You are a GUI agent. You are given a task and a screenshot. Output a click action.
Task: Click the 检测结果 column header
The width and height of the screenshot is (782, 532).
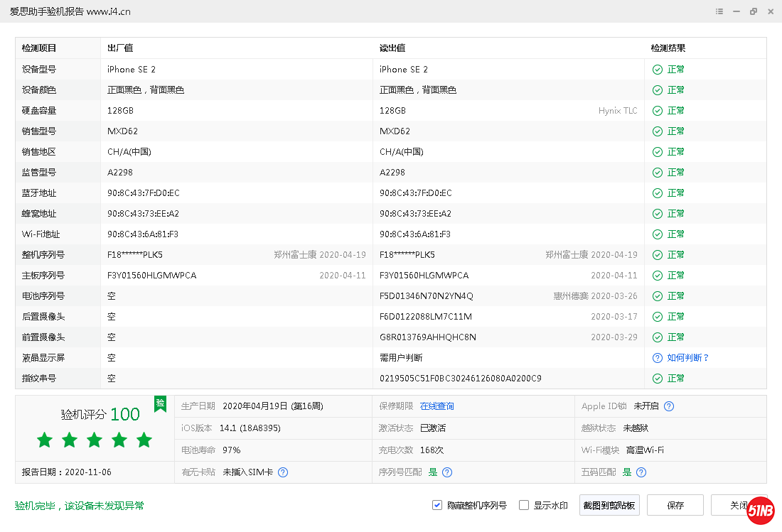coord(668,48)
